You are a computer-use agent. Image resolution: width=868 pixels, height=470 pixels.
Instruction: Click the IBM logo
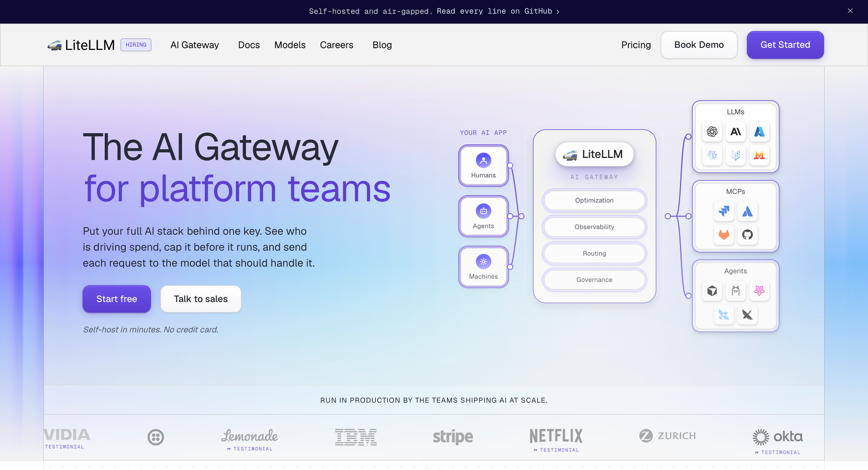click(356, 437)
